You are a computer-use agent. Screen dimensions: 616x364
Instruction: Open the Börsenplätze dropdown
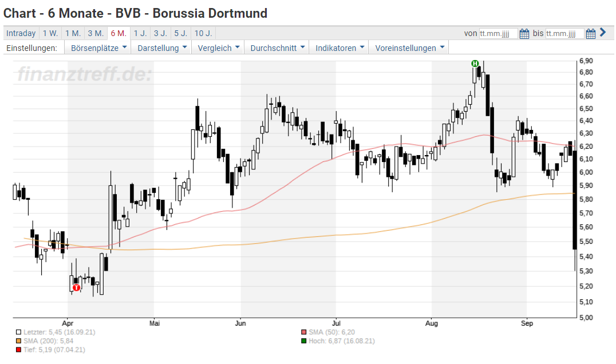[x=98, y=48]
